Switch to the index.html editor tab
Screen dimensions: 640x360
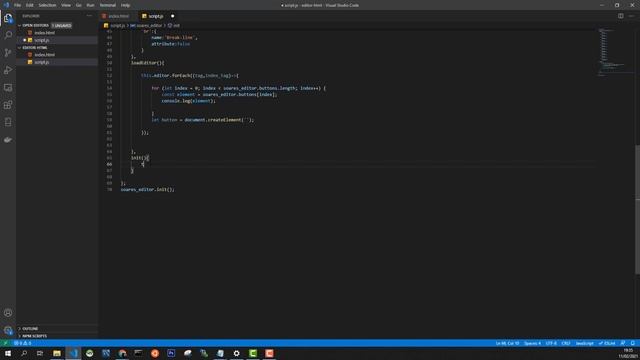pos(117,16)
